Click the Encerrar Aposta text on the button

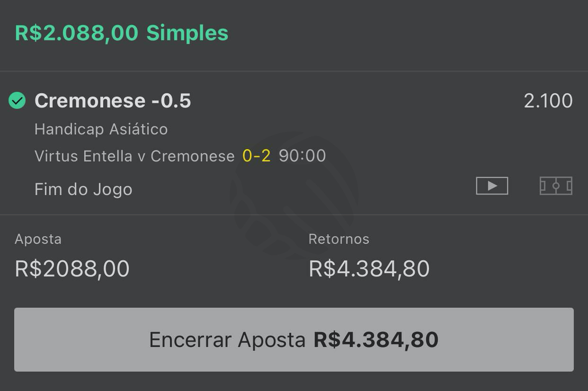pos(227,340)
